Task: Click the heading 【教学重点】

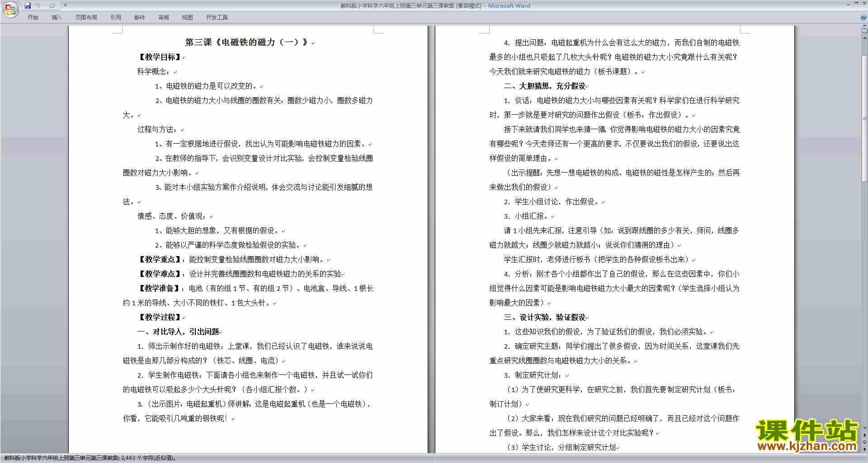Action: [160, 260]
